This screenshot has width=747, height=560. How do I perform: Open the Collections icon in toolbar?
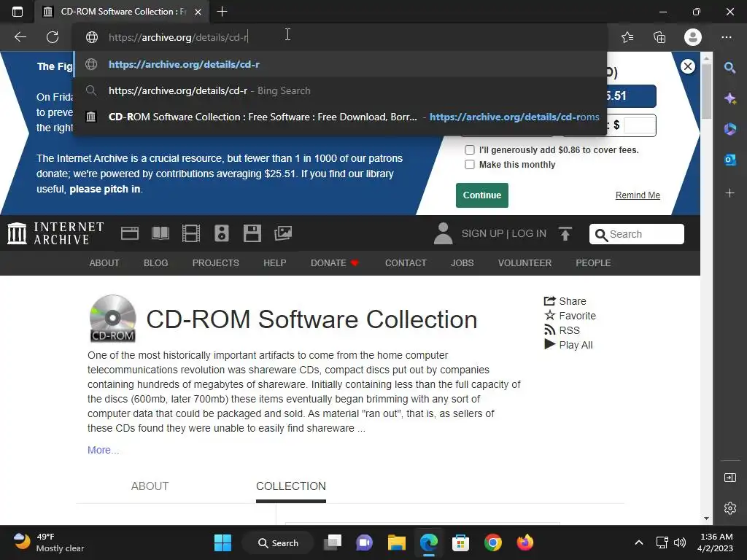coord(659,37)
